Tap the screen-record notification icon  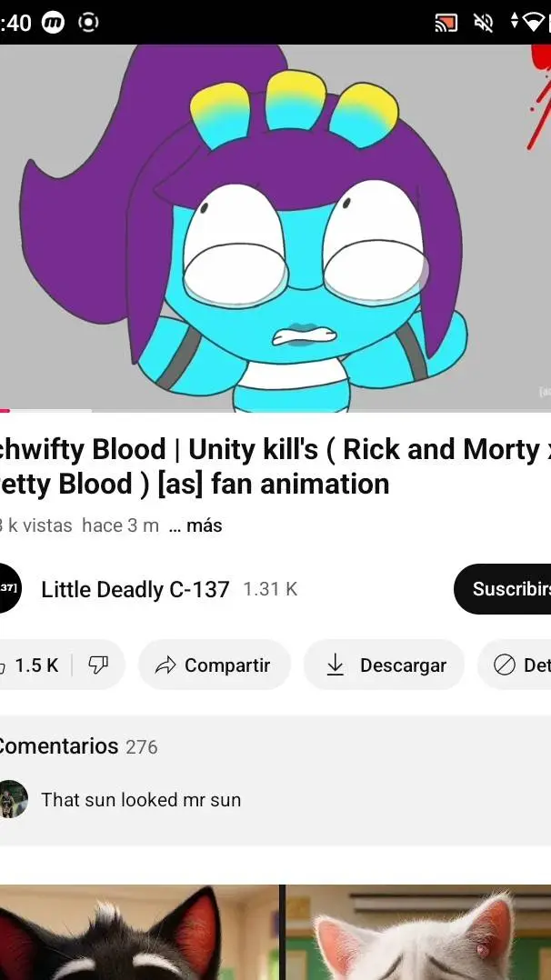click(88, 23)
